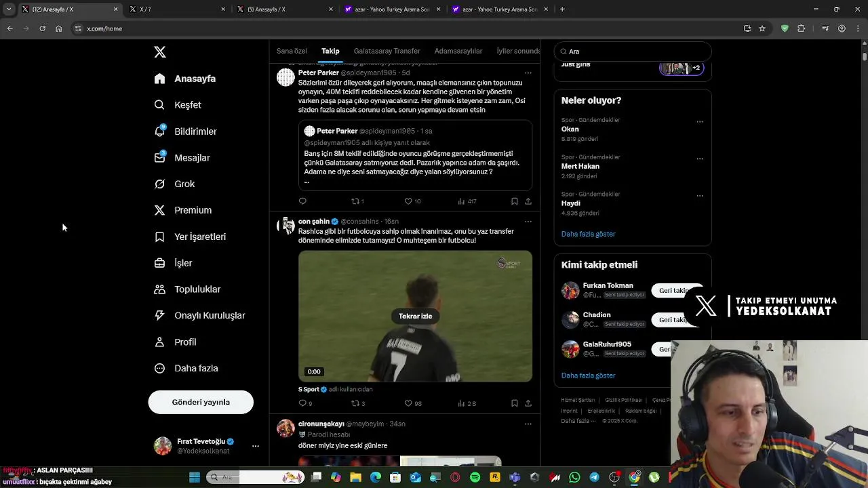Select the Takip timeline tab

click(x=330, y=51)
